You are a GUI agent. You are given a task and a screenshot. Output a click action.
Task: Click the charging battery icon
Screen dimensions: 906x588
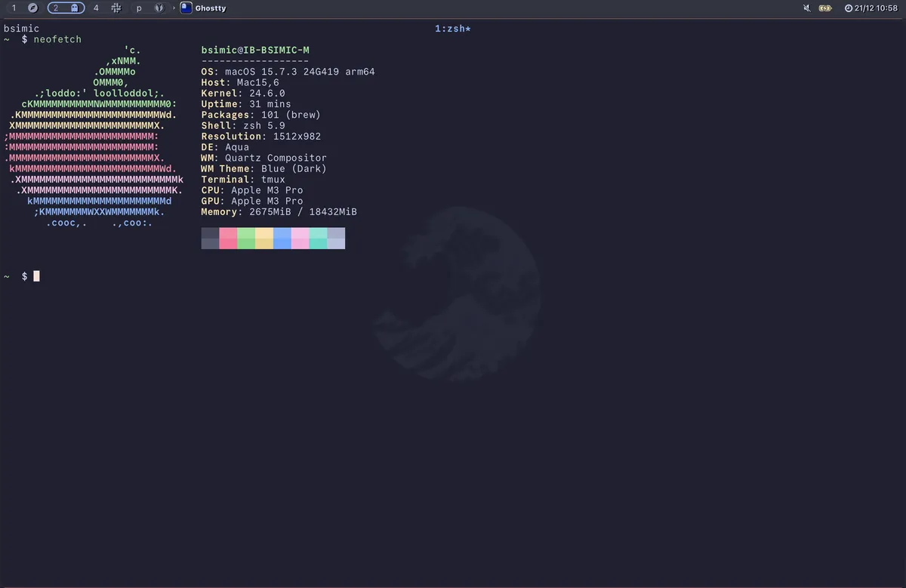(825, 8)
